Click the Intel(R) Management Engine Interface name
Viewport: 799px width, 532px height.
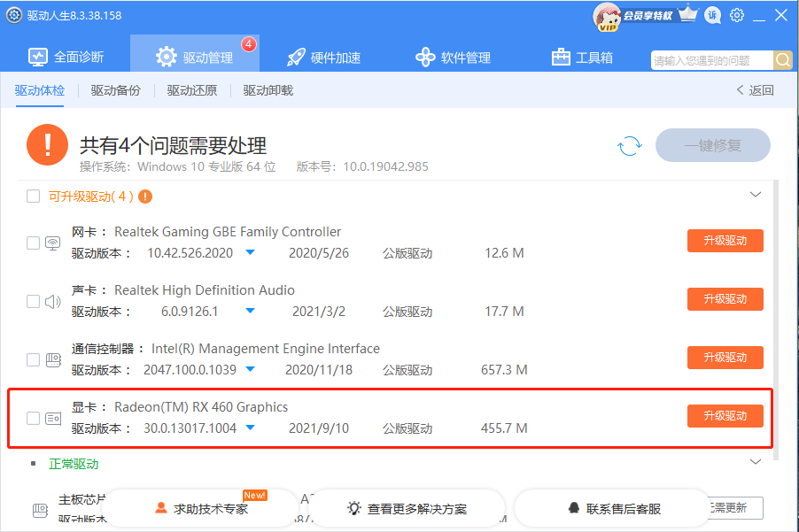tap(266, 349)
